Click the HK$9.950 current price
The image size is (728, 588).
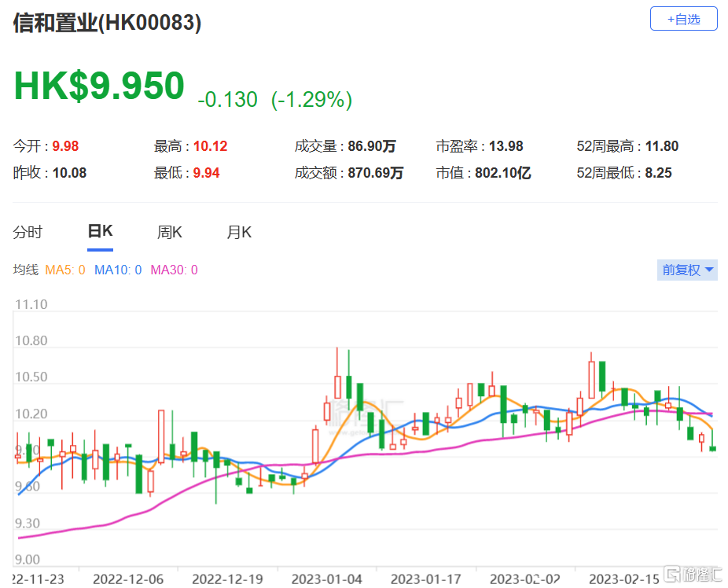99,86
